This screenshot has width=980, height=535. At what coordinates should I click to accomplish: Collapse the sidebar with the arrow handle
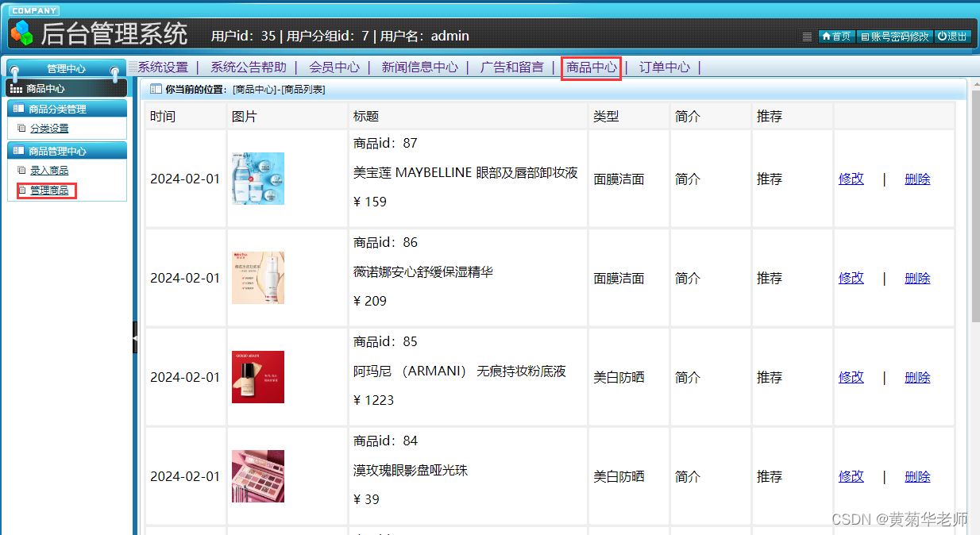(135, 338)
